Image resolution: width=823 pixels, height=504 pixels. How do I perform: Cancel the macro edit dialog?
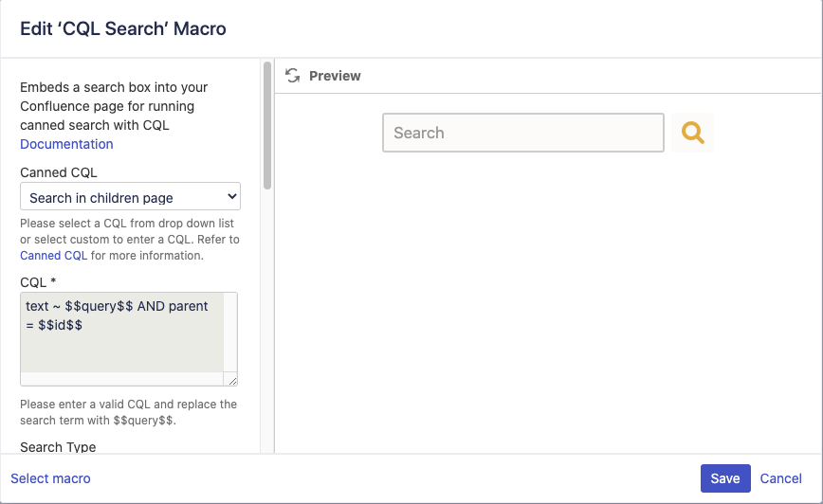click(x=781, y=478)
